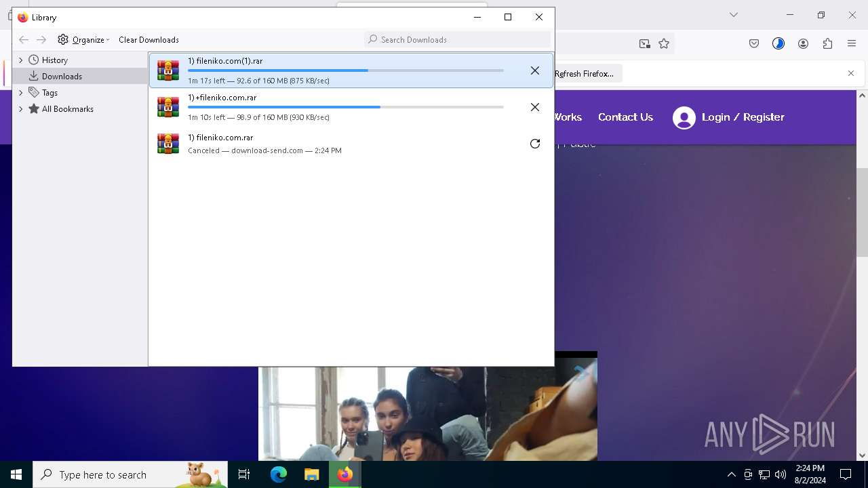Screen dimensions: 868x488
Task: Click the Refresh Firefox button
Action: point(584,73)
